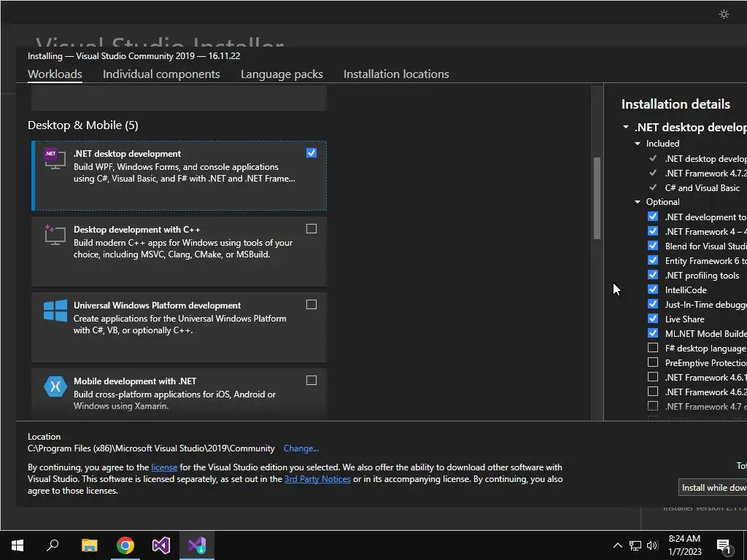747x560 pixels.
Task: Launch Google Chrome from the taskbar
Action: pyautogui.click(x=125, y=545)
